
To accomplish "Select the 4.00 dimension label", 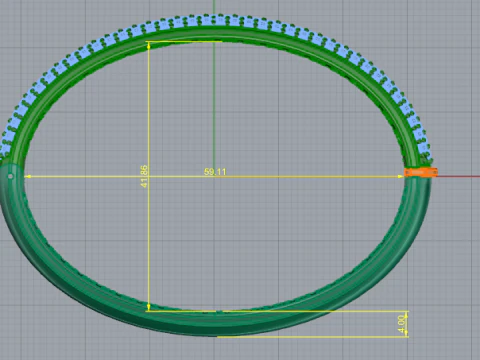I will coord(401,324).
